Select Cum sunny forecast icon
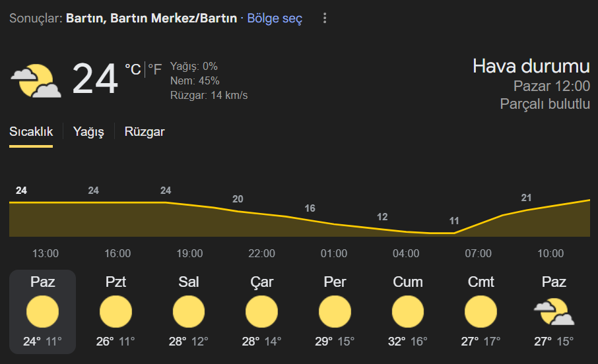 [x=408, y=312]
